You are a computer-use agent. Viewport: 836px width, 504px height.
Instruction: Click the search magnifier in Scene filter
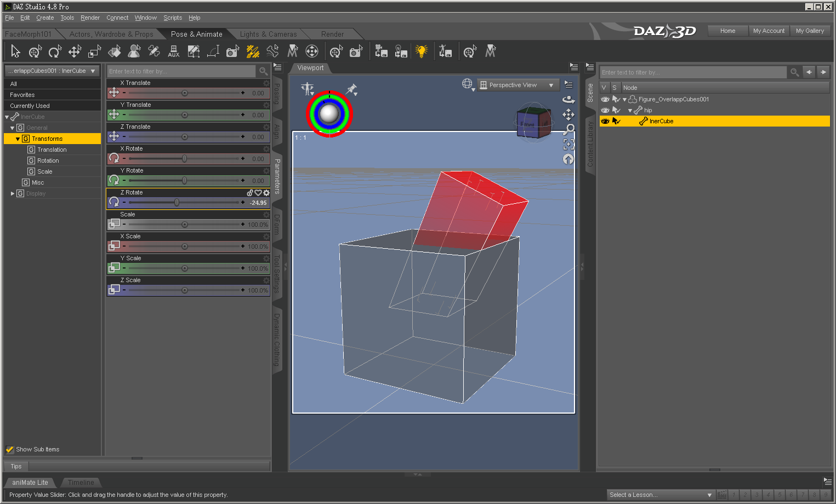coord(794,72)
